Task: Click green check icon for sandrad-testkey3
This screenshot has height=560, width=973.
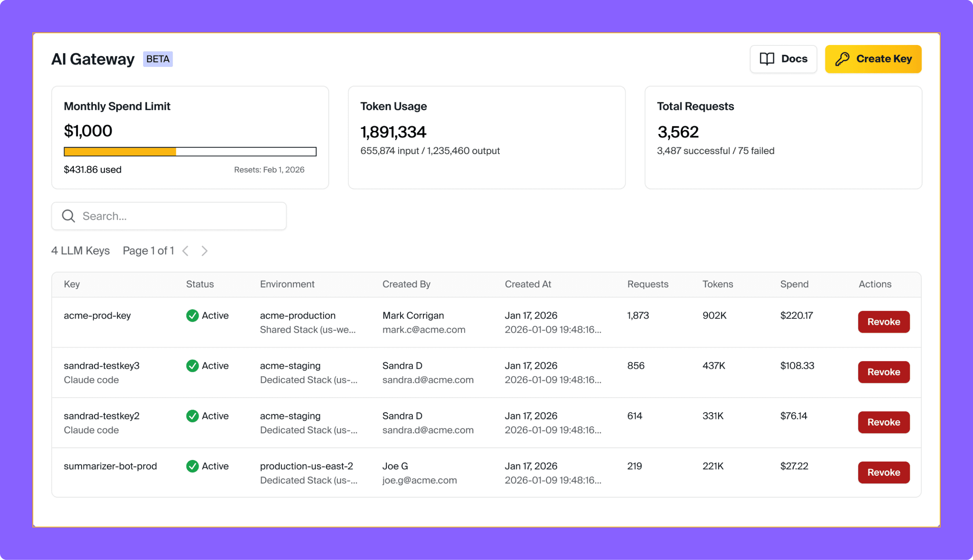Action: click(192, 366)
